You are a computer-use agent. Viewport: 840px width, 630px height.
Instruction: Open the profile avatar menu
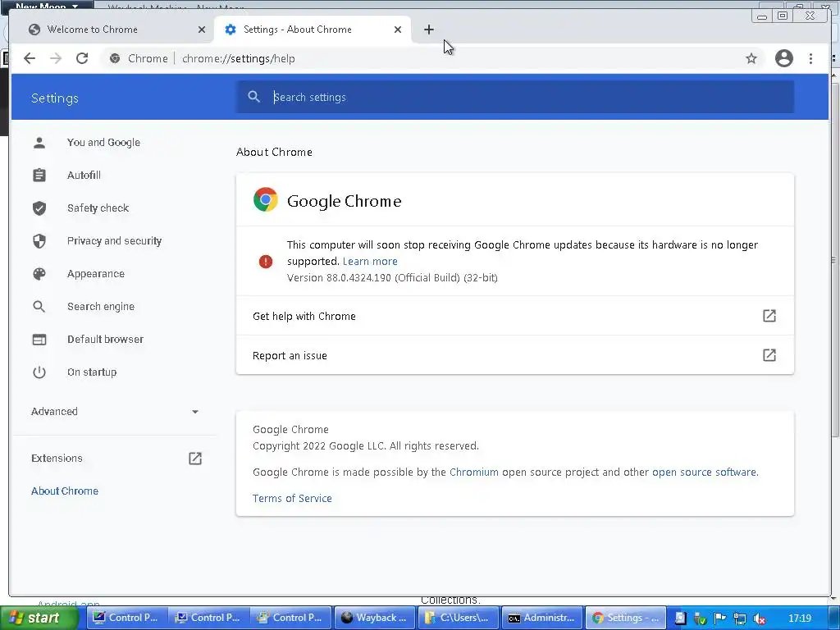[783, 58]
